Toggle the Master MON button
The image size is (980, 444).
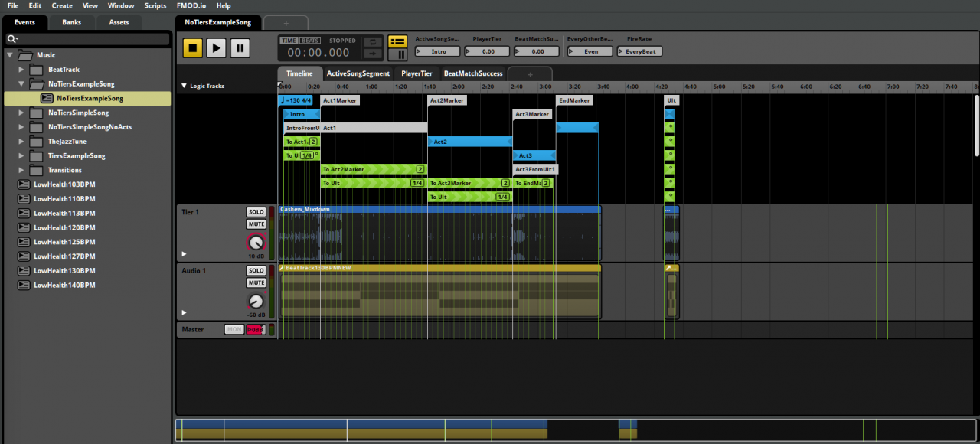pos(234,329)
